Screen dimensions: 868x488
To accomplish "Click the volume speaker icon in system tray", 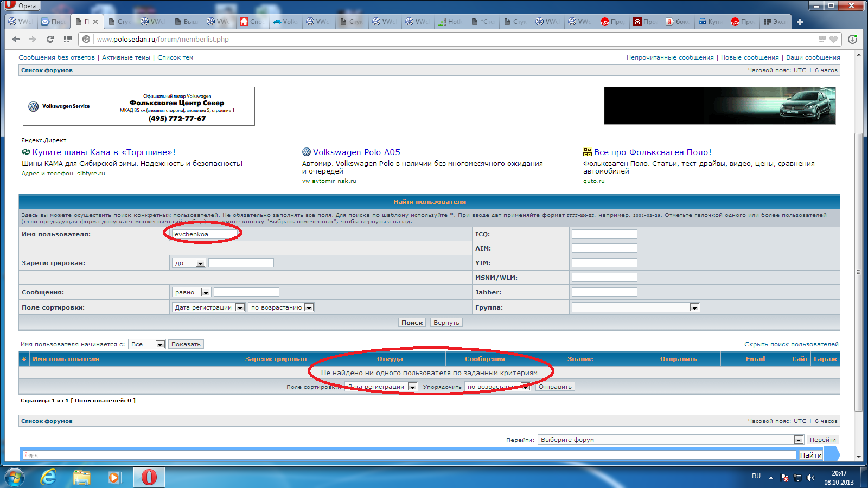I will [x=810, y=478].
